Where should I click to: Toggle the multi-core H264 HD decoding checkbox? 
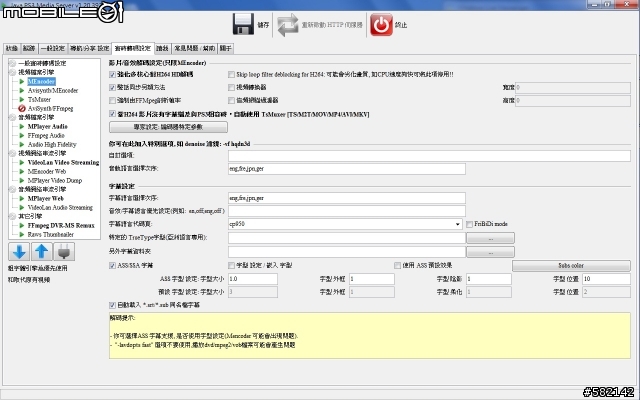point(112,75)
